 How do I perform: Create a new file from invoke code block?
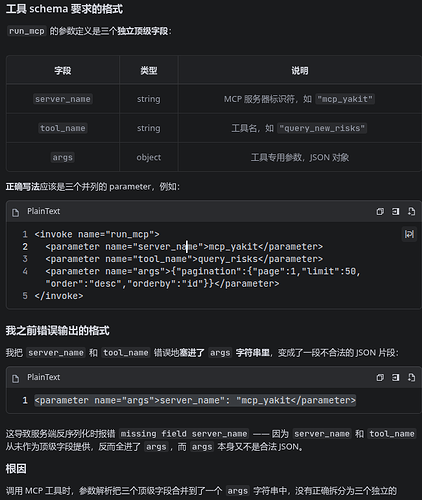(x=411, y=211)
